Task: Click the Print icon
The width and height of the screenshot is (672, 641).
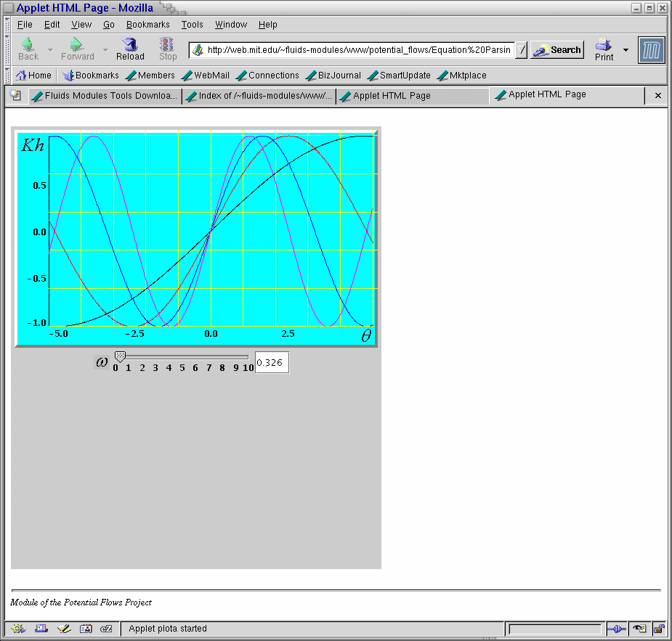Action: (x=604, y=49)
